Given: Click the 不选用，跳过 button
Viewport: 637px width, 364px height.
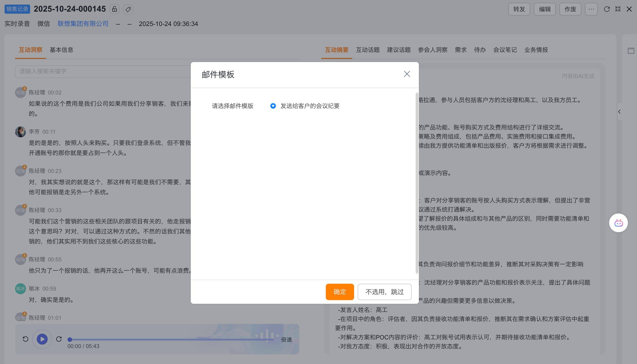Looking at the screenshot, I should pos(384,292).
